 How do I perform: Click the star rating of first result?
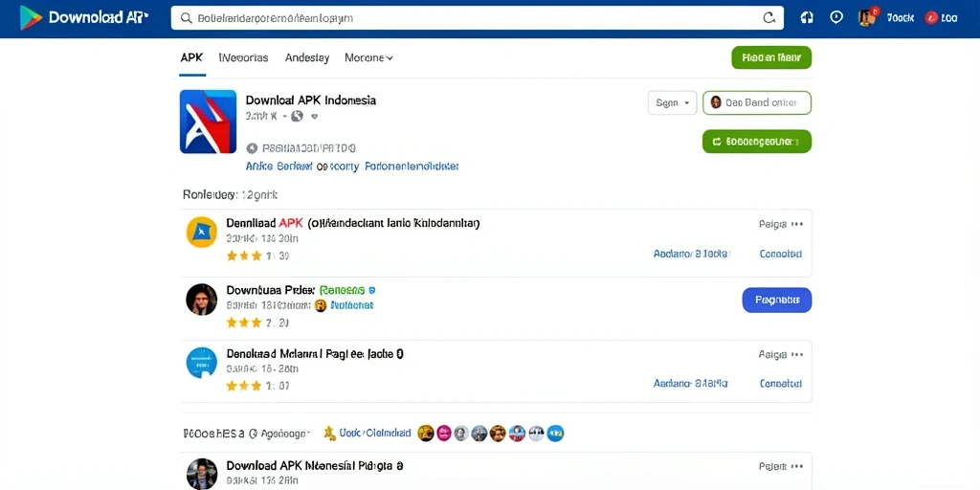[244, 256]
